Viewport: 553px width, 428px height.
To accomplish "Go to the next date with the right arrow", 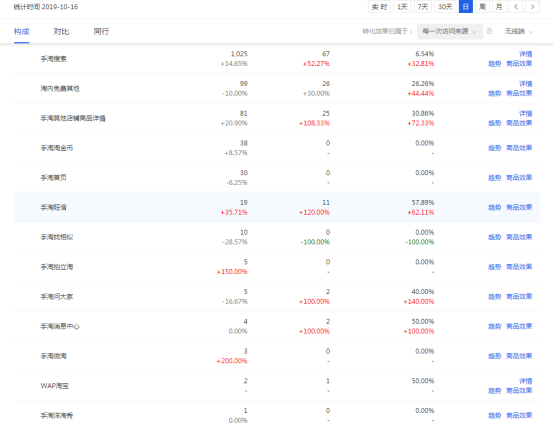I will coord(532,7).
